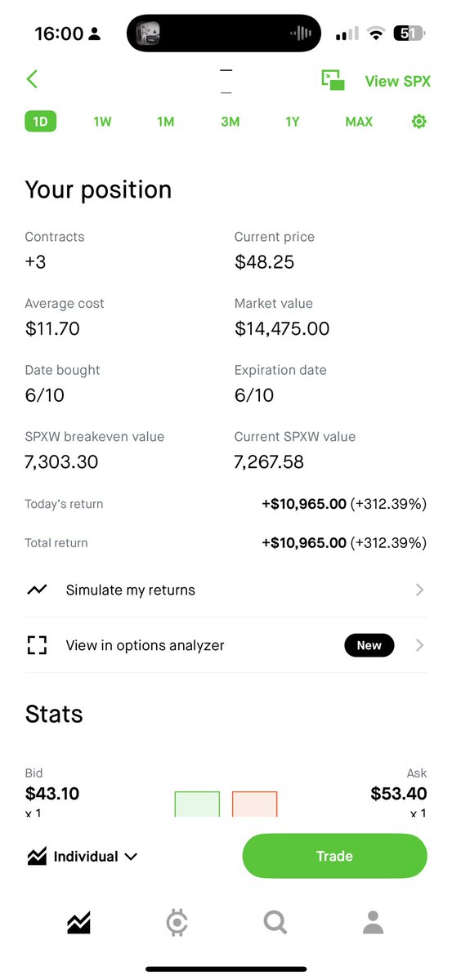Expand the Individual account dropdown
Viewport: 452px width, 980px height.
(82, 857)
